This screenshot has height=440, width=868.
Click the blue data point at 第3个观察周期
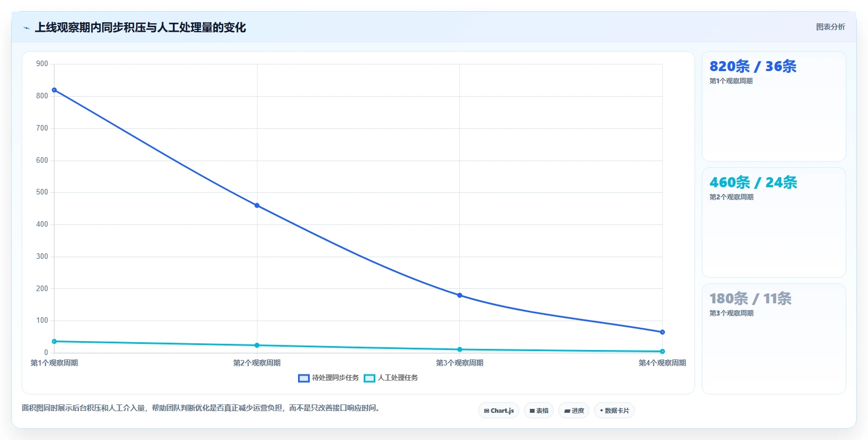(x=459, y=295)
